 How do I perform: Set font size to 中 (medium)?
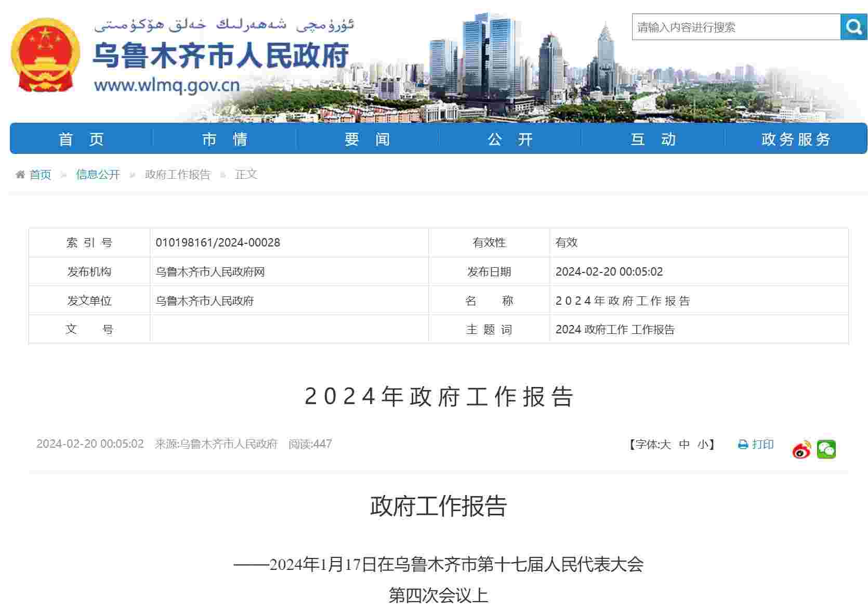point(684,445)
